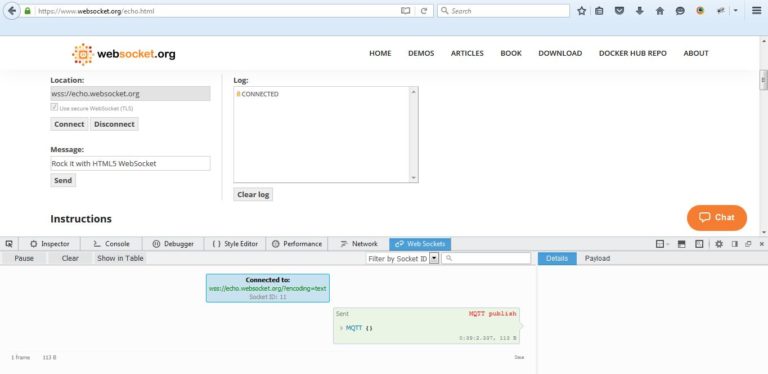This screenshot has width=768, height=374.
Task: Dock devtools to side of window
Action: pyautogui.click(x=735, y=244)
